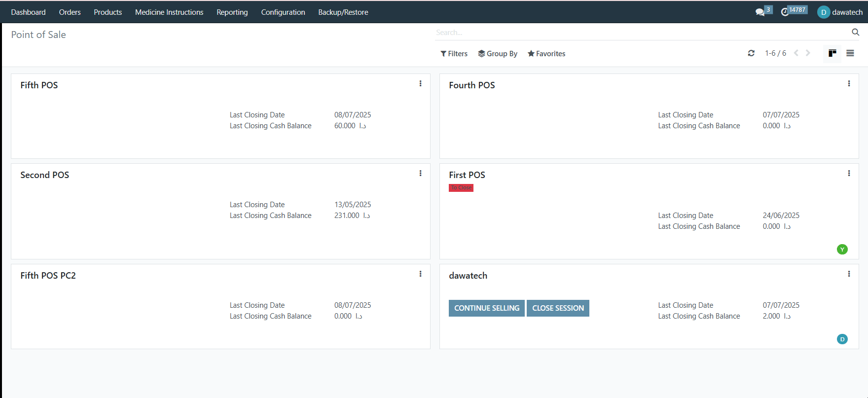The height and width of the screenshot is (398, 868).
Task: Open the Fifth POS PC2 card title
Action: [x=48, y=276]
